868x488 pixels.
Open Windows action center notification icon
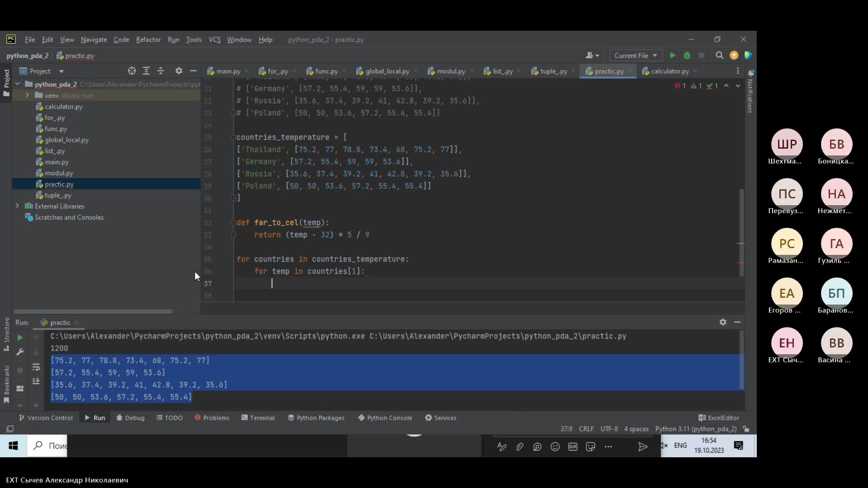click(739, 446)
